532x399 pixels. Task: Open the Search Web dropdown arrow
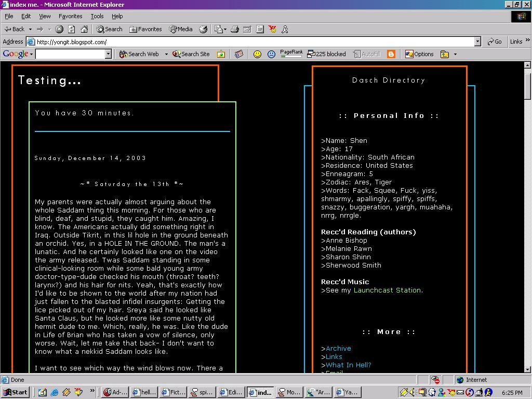point(166,54)
